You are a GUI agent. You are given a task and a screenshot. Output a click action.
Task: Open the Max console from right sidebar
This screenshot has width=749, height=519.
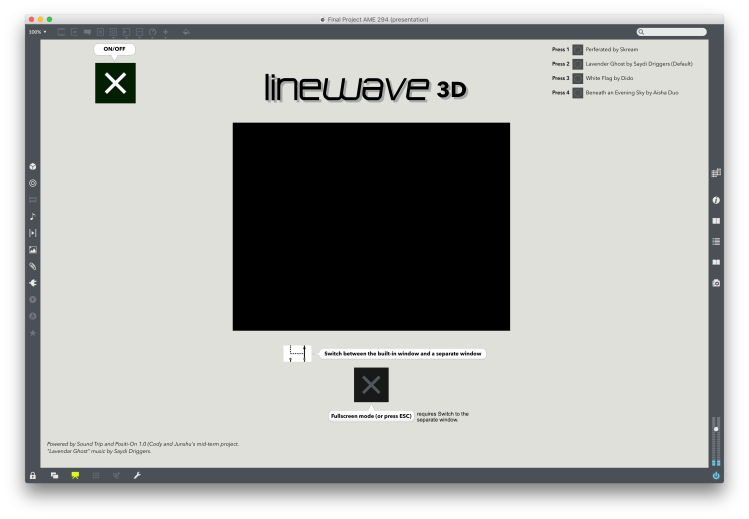[x=716, y=173]
